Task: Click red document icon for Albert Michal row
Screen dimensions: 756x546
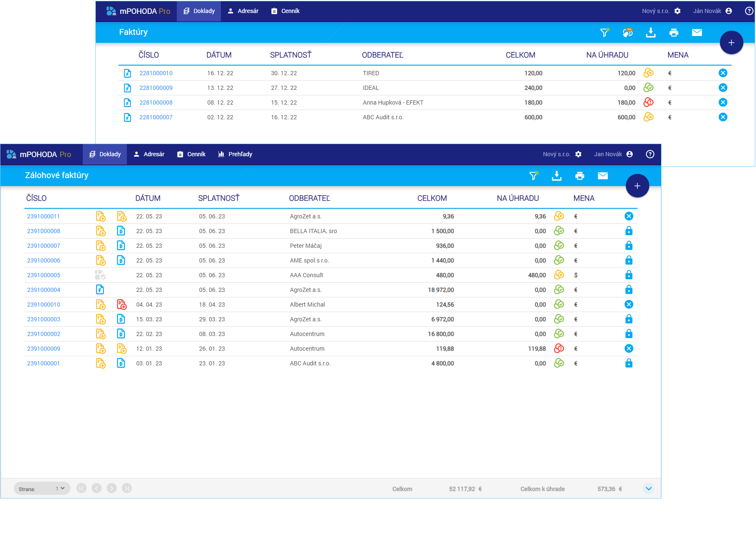Action: [121, 304]
